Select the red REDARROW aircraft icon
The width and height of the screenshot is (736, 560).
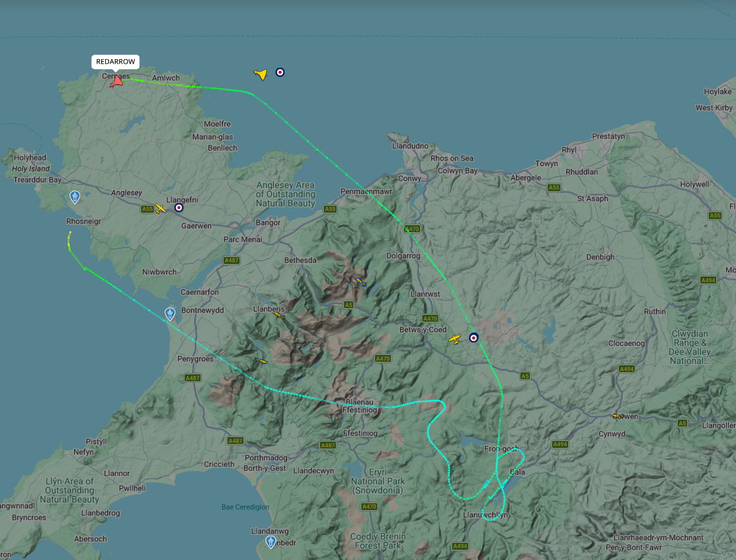[x=116, y=82]
